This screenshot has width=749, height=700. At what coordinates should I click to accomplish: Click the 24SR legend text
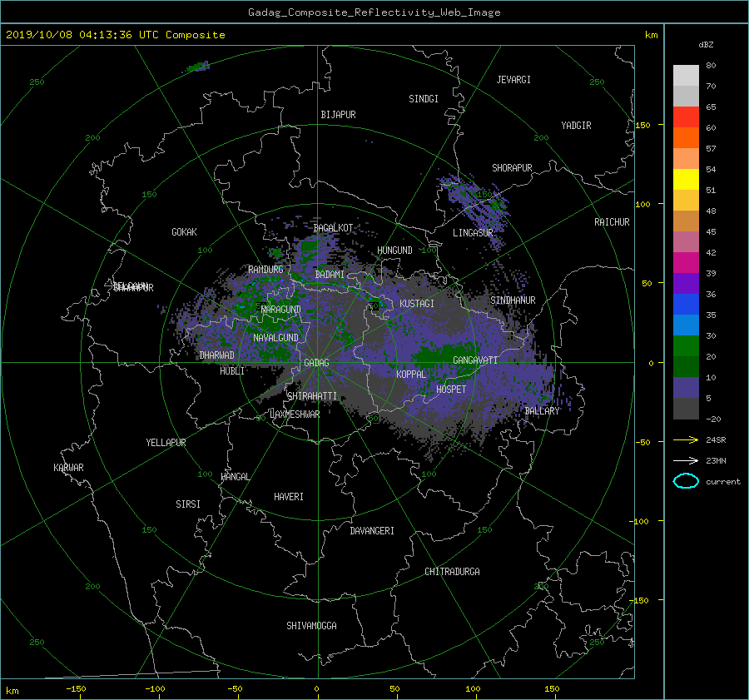pyautogui.click(x=716, y=439)
